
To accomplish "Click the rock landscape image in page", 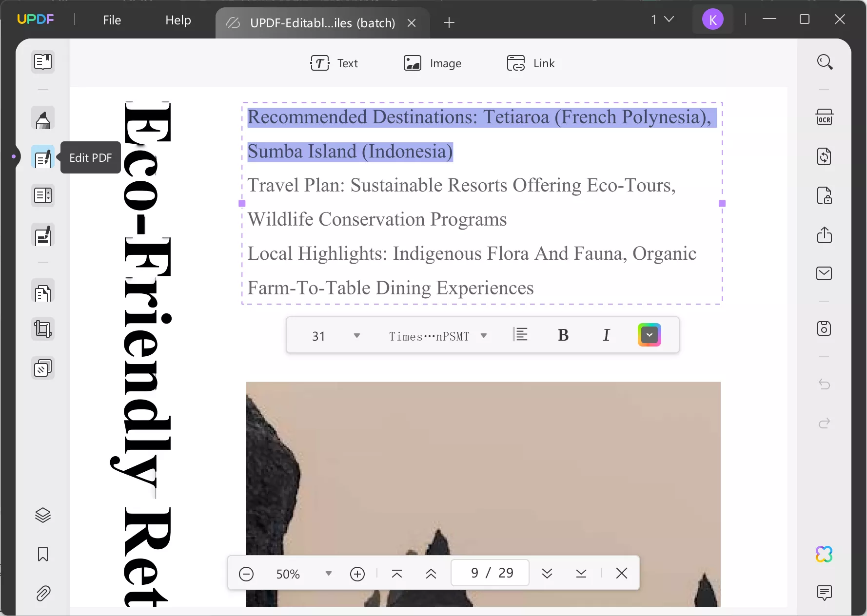I will [483, 494].
